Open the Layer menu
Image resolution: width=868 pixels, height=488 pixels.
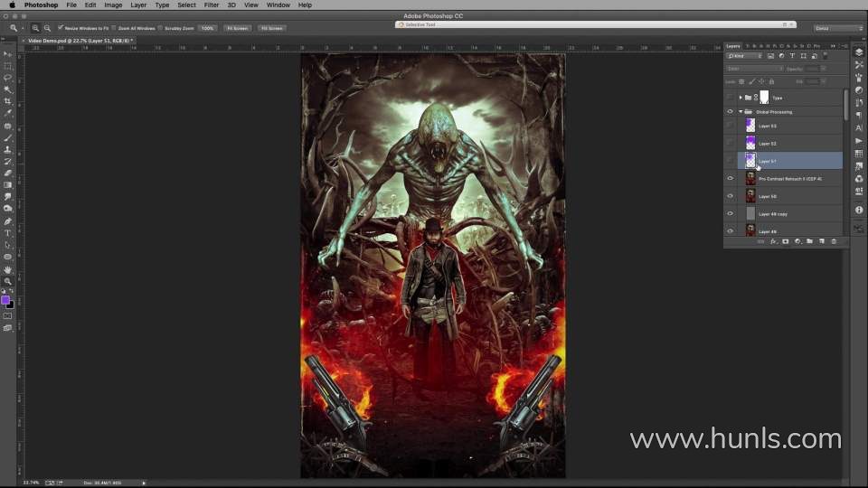(x=138, y=5)
